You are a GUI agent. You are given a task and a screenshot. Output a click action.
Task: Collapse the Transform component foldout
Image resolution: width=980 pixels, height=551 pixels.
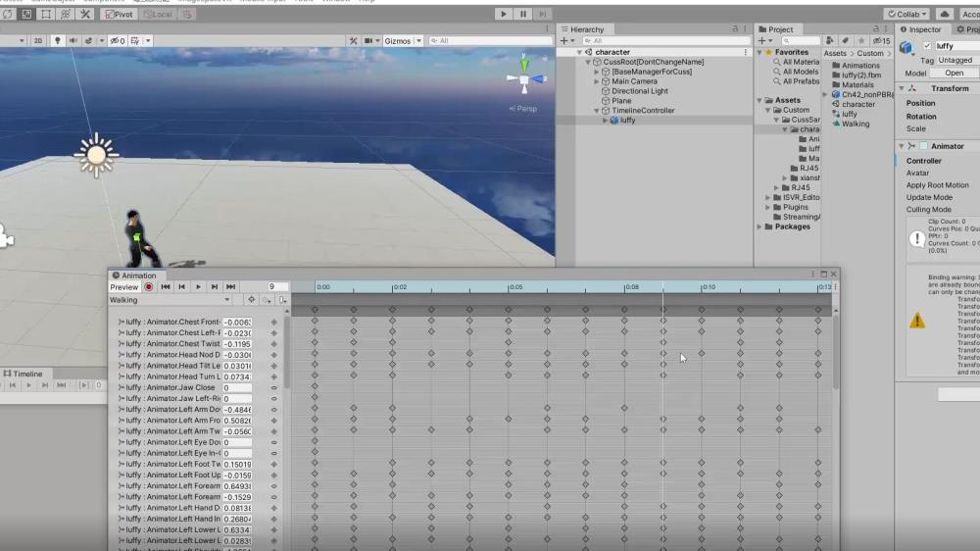click(902, 89)
